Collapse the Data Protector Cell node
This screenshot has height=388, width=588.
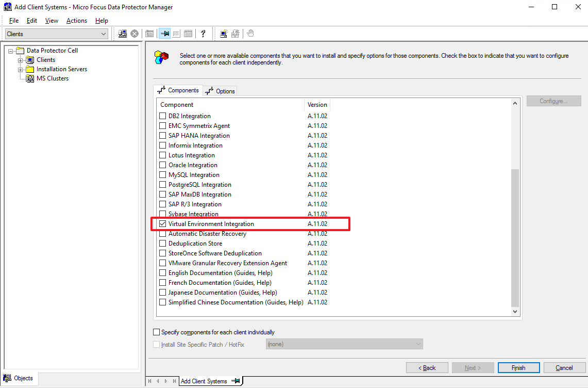tap(10, 51)
